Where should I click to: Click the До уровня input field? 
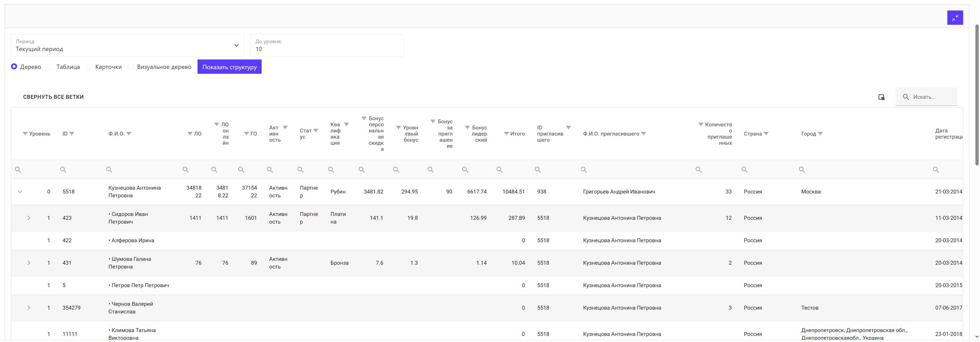(327, 49)
